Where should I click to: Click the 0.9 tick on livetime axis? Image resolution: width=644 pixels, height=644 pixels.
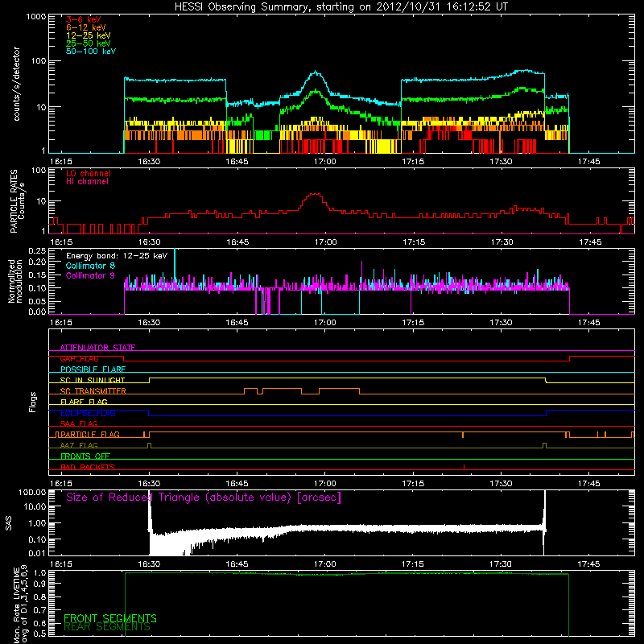coord(39,584)
